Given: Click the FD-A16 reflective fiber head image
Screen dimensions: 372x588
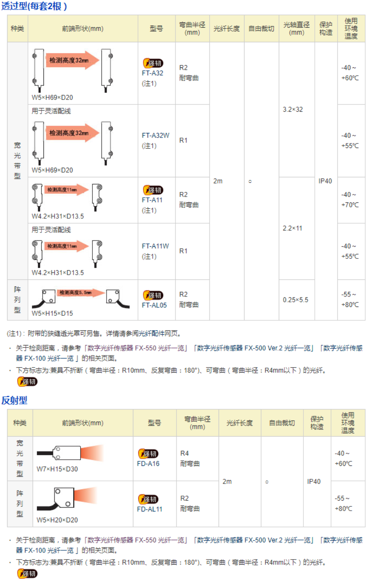Looking at the screenshot, I should pyautogui.click(x=70, y=453).
